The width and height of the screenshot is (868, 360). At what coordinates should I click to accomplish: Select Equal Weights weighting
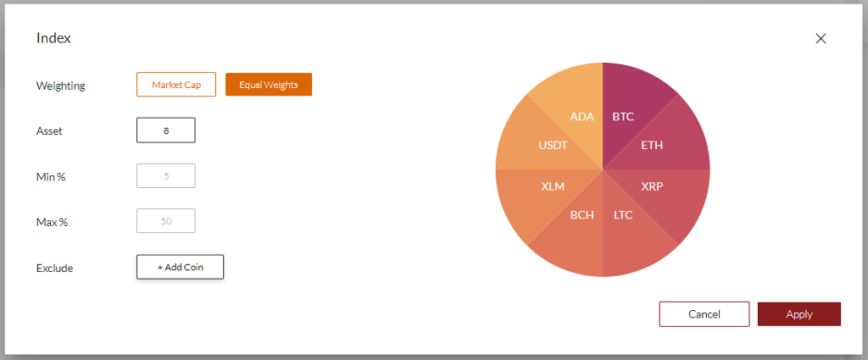[269, 85]
